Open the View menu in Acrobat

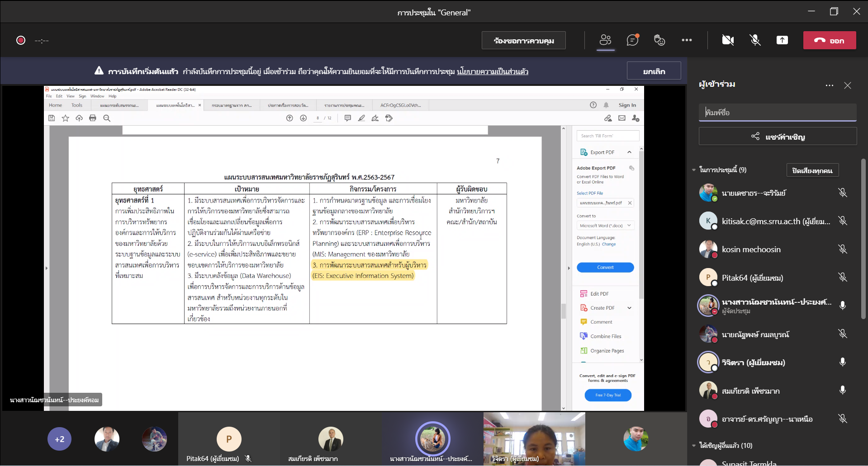[70, 96]
